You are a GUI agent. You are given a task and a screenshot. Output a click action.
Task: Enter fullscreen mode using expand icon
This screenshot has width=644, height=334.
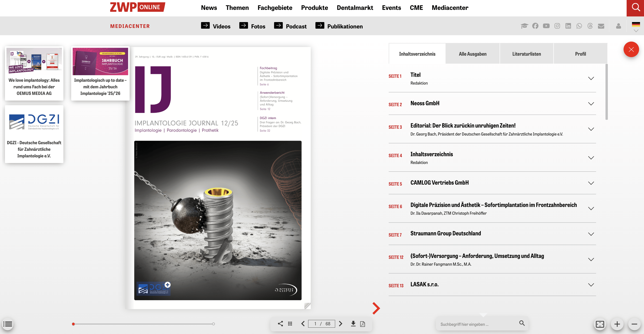[x=600, y=324]
